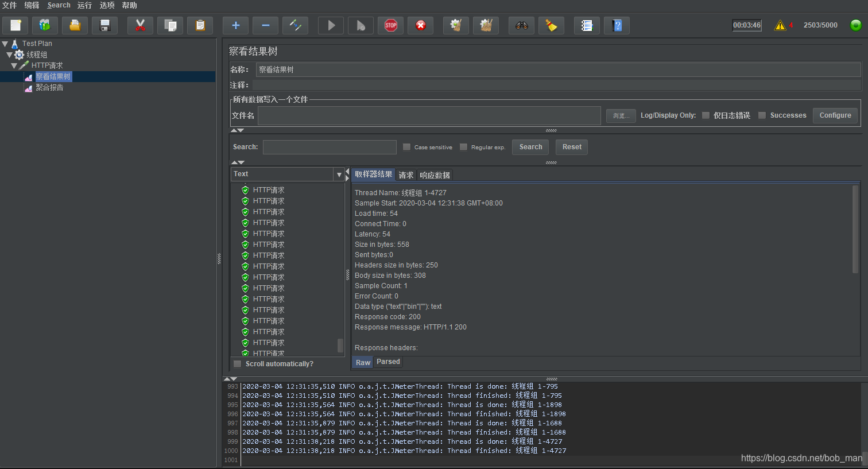Open the Templates icon
Screen dimensions: 868x469
45,25
